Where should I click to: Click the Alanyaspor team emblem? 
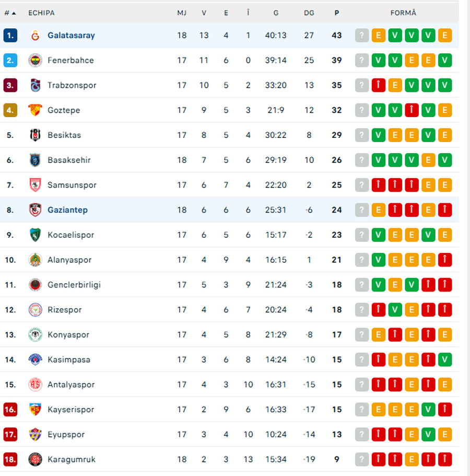tap(35, 260)
